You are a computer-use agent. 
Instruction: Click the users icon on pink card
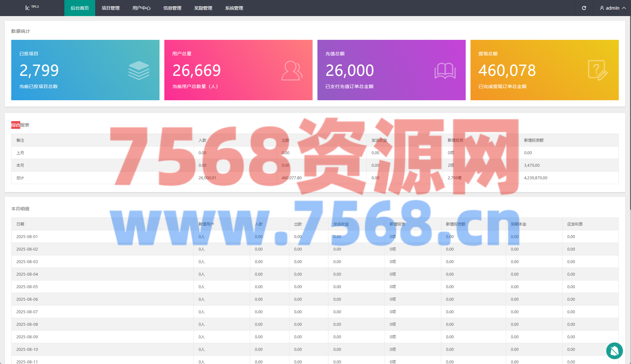click(292, 71)
